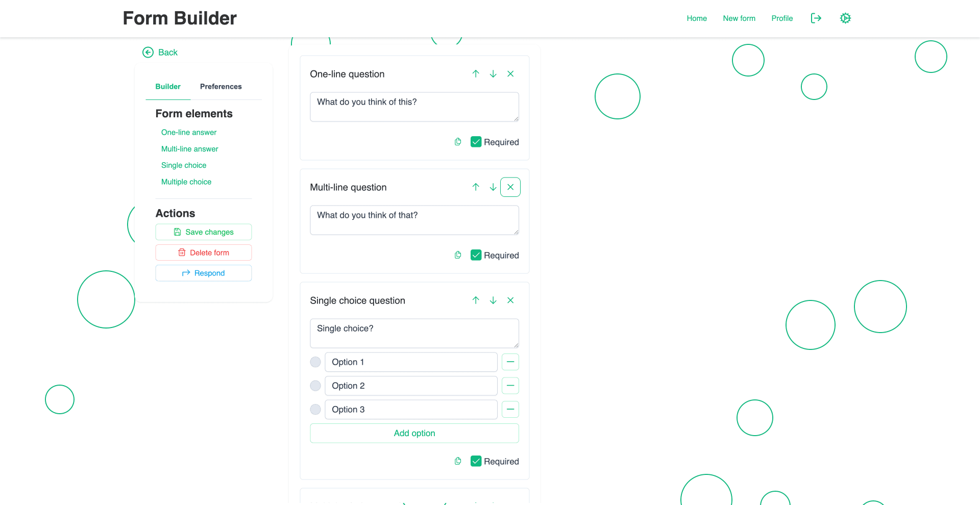Image resolution: width=980 pixels, height=505 pixels.
Task: Click the logout icon in the header
Action: coord(816,18)
